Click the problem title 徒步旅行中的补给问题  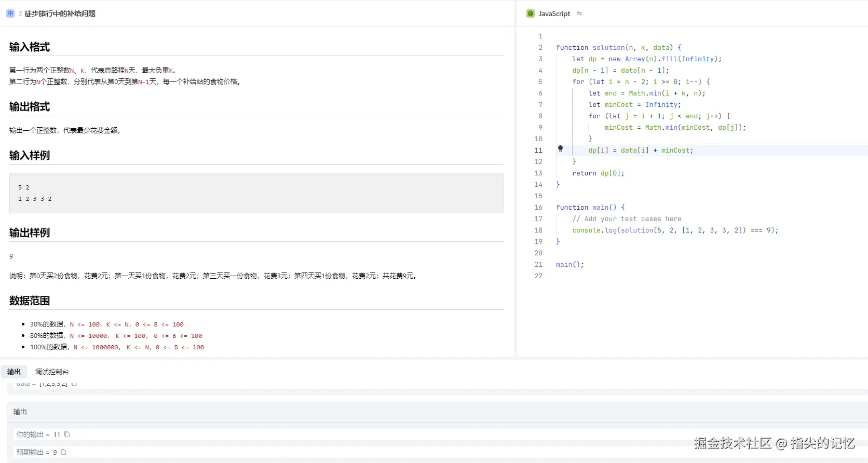click(60, 13)
